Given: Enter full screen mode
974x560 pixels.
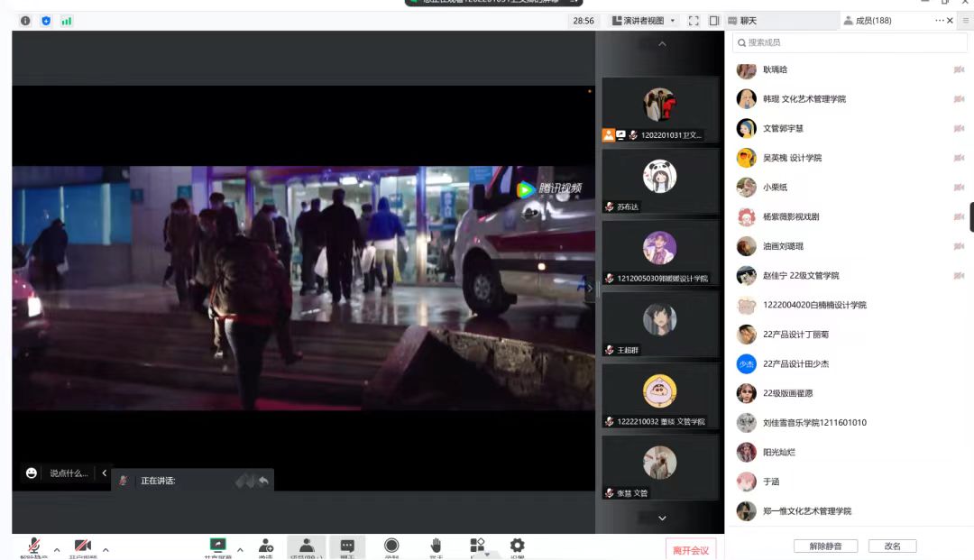Looking at the screenshot, I should (694, 21).
